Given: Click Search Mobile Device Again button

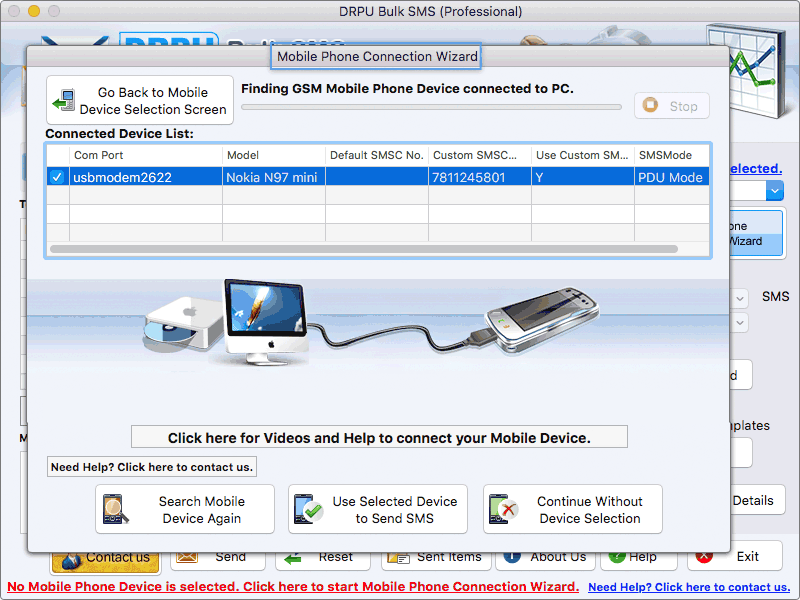Looking at the screenshot, I should click(x=185, y=509).
